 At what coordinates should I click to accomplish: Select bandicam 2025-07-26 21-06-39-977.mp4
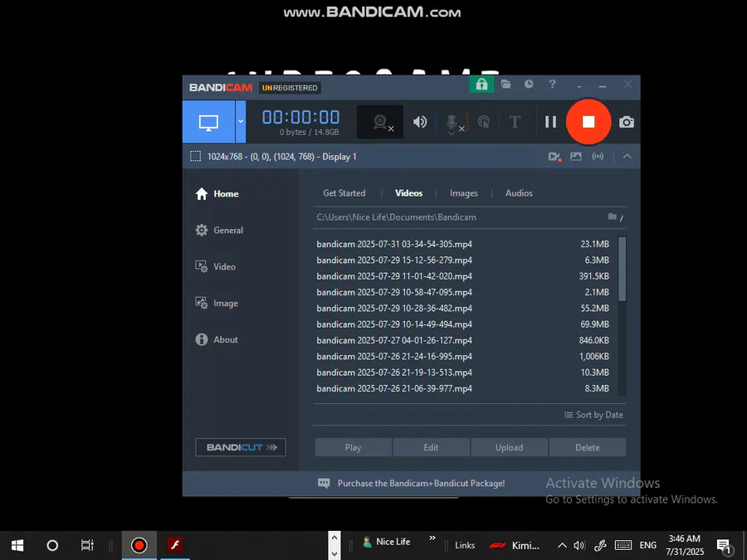pyautogui.click(x=462, y=388)
